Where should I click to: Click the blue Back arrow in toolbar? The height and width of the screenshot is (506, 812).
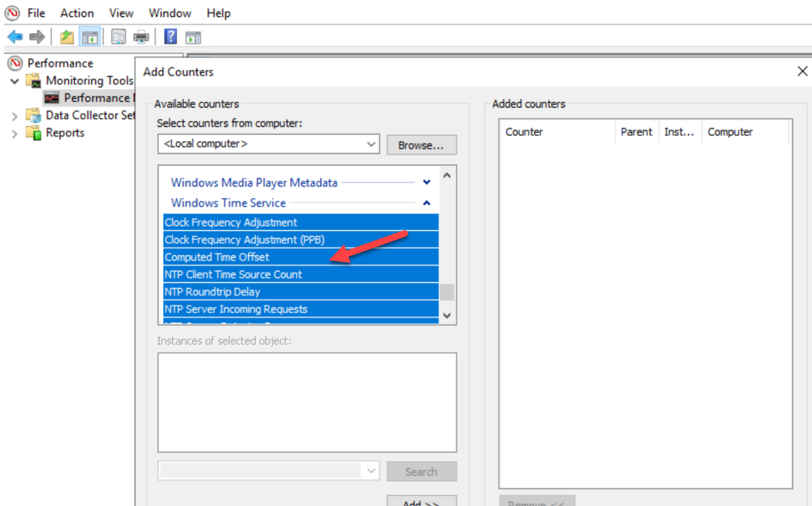click(x=15, y=37)
